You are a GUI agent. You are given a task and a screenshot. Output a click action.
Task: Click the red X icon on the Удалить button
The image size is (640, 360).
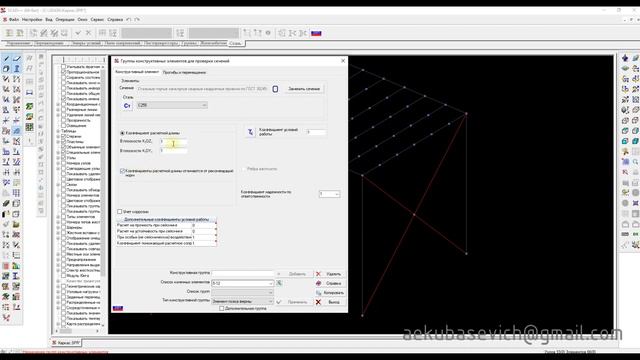tap(318, 274)
